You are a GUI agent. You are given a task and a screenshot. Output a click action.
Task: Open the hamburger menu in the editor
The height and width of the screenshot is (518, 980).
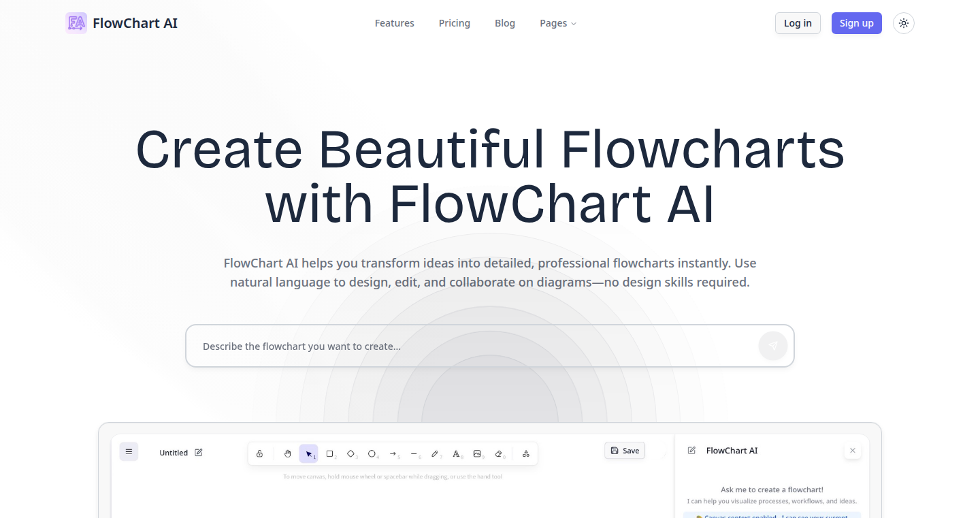[129, 451]
